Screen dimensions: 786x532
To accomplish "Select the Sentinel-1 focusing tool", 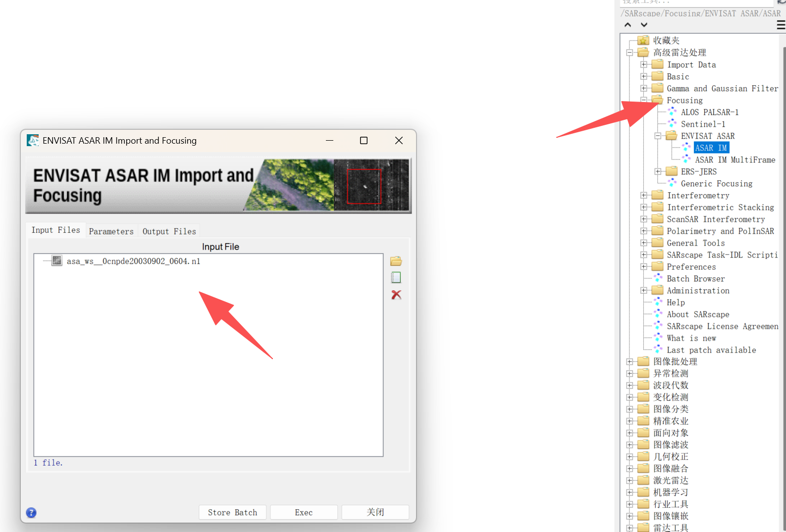I will 703,124.
